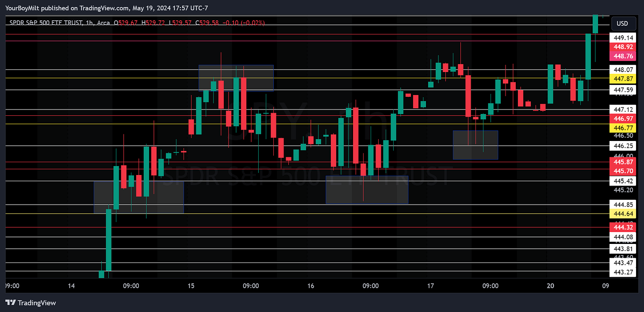Viewport: 644px width, 312px height.
Task: Click the 449.14 price label
Action: tap(622, 38)
